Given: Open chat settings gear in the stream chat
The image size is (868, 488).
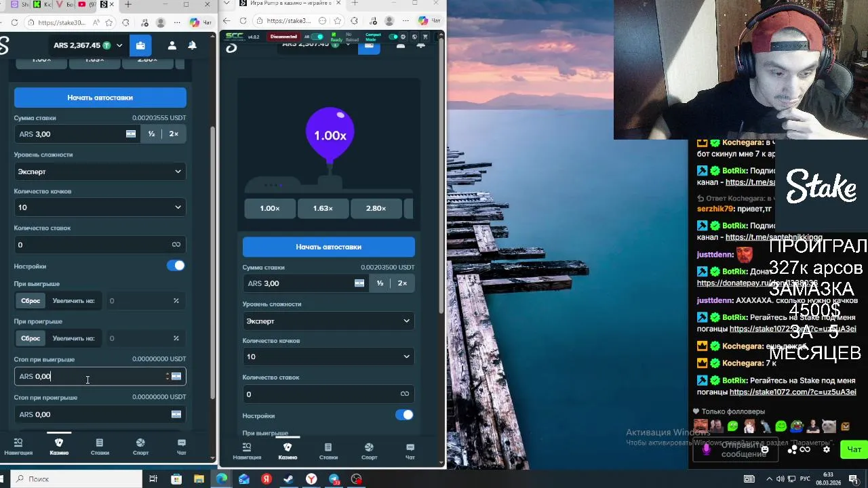Looking at the screenshot, I should (826, 449).
